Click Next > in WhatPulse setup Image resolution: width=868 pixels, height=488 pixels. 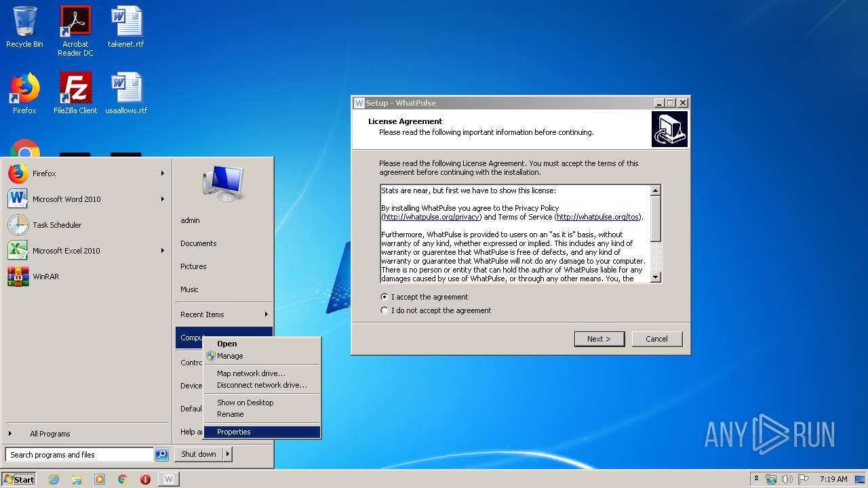pos(599,339)
